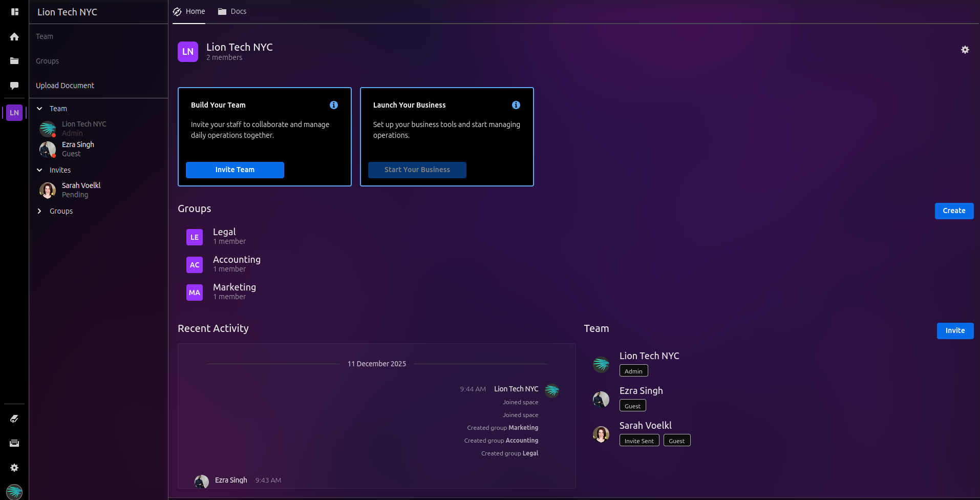Click the folder icon in the left rail
The width and height of the screenshot is (980, 500).
tap(14, 61)
